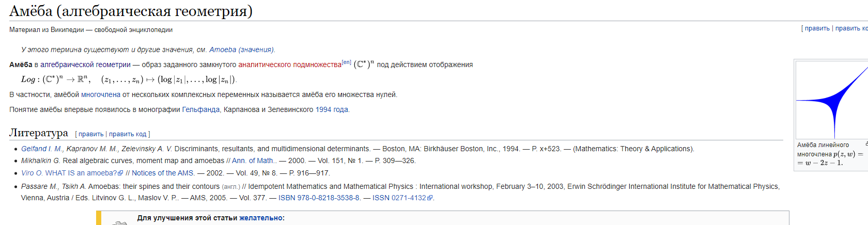The height and width of the screenshot is (225, 868).
Task: Open the Amoeba (значения) disambiguation link
Action: click(241, 50)
